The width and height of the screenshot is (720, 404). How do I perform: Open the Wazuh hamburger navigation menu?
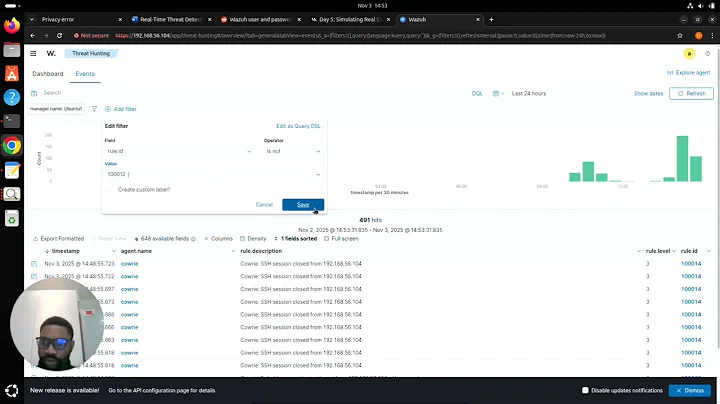point(33,54)
